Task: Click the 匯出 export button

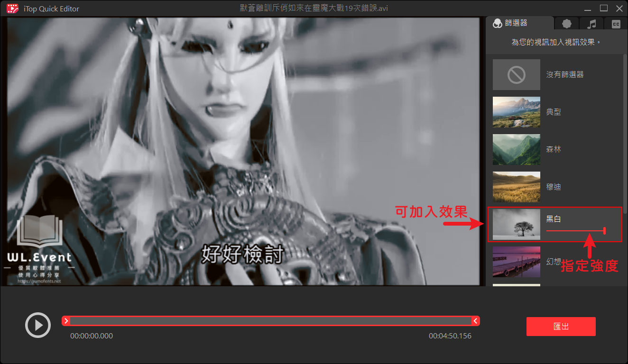Action: click(x=561, y=327)
